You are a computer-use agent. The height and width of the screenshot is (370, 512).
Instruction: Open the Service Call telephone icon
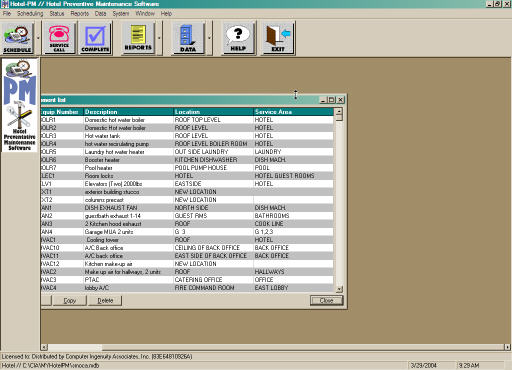[59, 38]
